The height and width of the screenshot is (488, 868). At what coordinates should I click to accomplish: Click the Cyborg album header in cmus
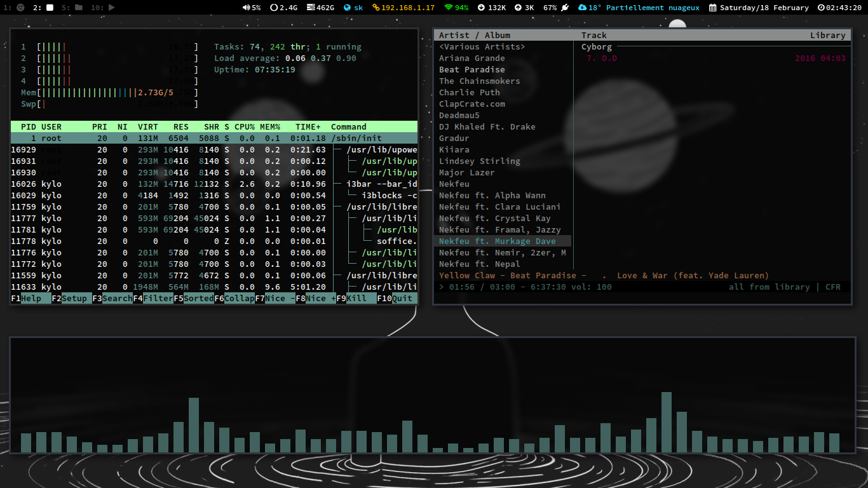click(597, 46)
